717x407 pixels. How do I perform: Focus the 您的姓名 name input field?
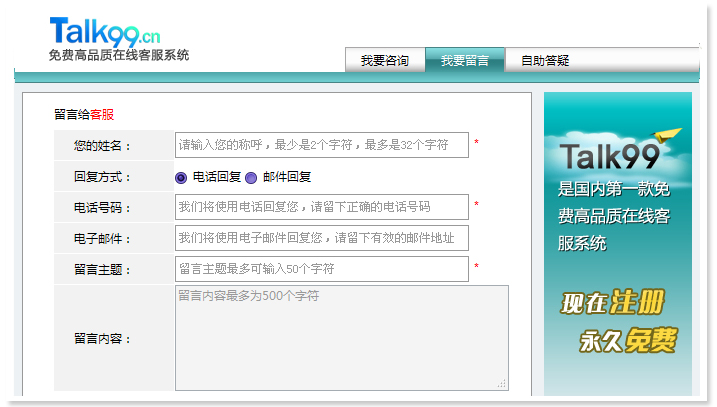(x=322, y=145)
